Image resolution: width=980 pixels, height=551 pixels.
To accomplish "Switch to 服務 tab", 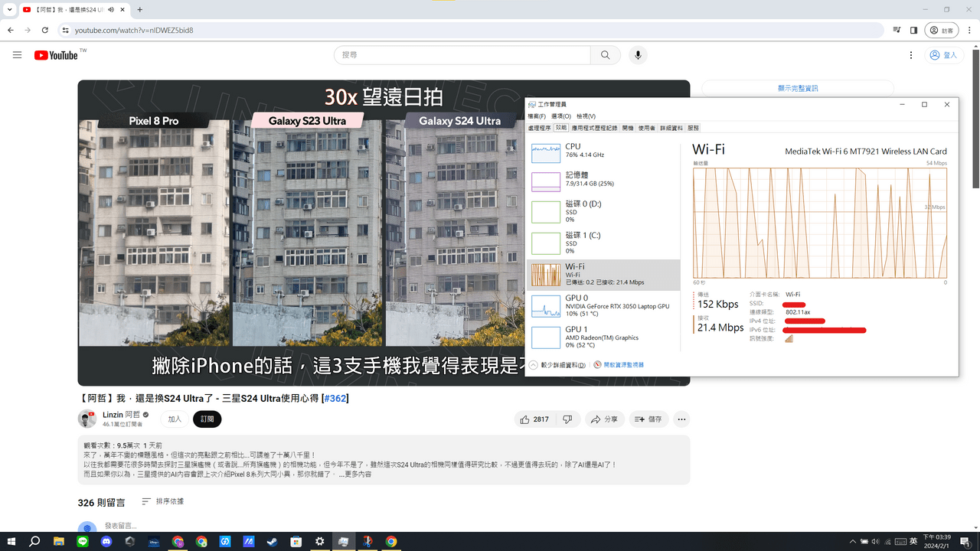I will point(693,128).
